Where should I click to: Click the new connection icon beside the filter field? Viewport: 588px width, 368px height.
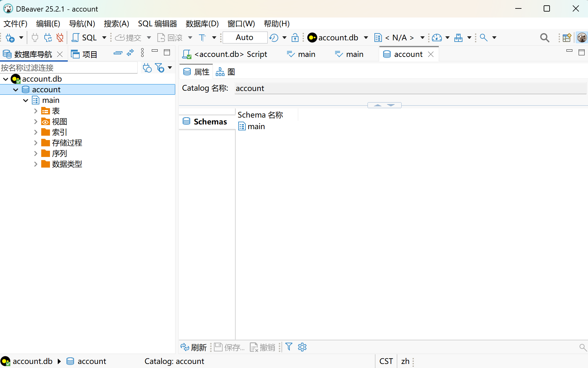coord(147,68)
